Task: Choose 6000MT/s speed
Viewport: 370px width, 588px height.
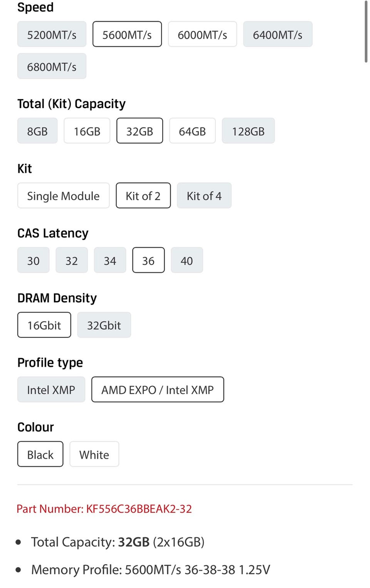Action: click(x=202, y=34)
